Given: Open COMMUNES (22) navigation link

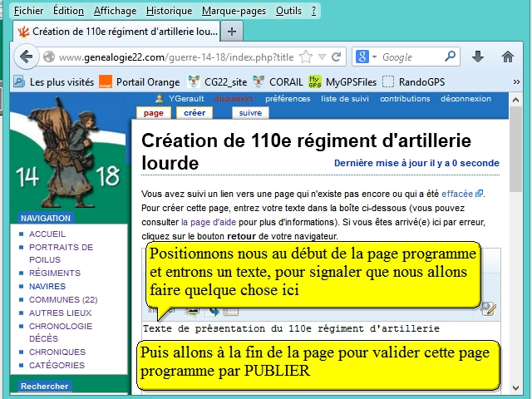Looking at the screenshot, I should pyautogui.click(x=63, y=299).
